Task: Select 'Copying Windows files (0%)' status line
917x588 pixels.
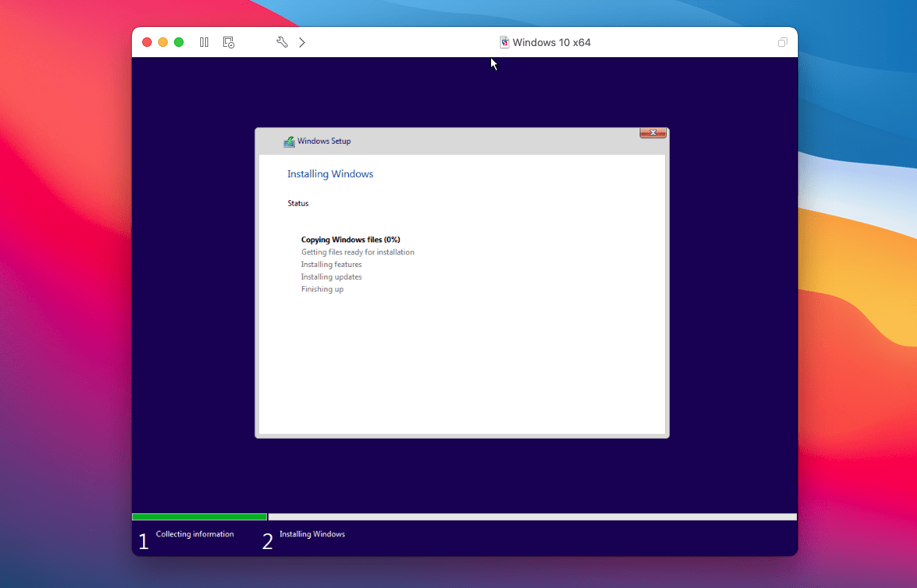Action: (x=351, y=239)
